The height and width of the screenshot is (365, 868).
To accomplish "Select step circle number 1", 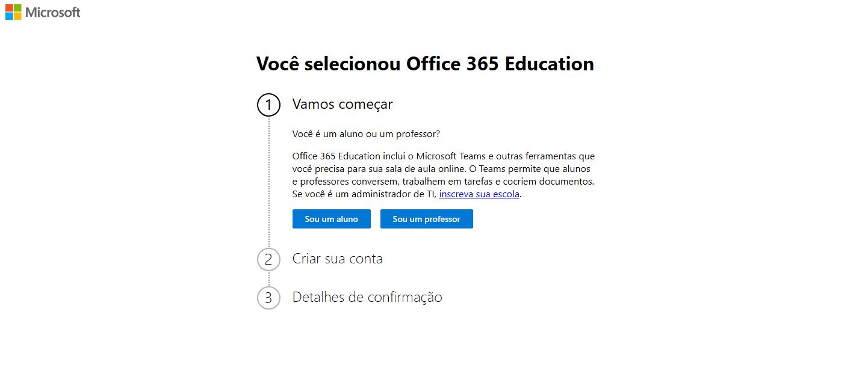I will (x=268, y=105).
